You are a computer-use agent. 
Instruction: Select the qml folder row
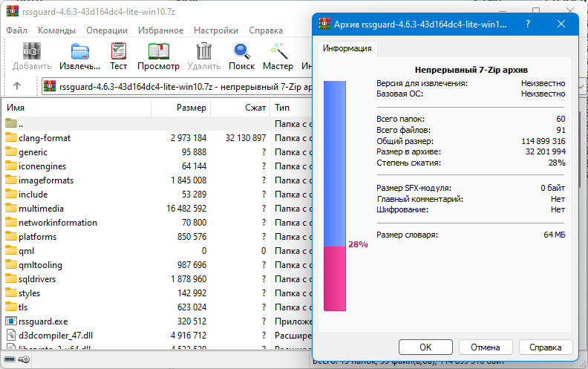pos(157,250)
